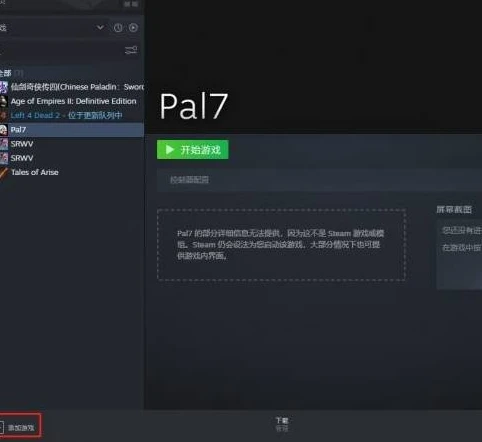Click the Age of Empires II game icon
The width and height of the screenshot is (482, 442).
click(4, 101)
